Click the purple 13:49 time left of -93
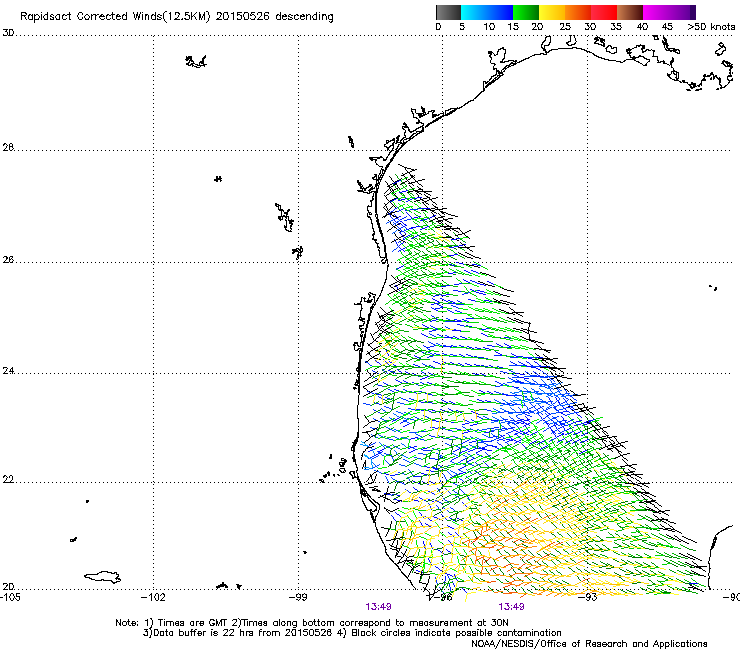Screen dimensions: 740x650 click(512, 607)
